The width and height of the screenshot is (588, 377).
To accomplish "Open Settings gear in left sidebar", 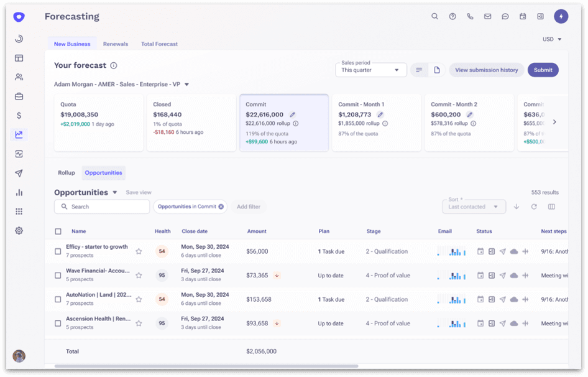I will [19, 231].
